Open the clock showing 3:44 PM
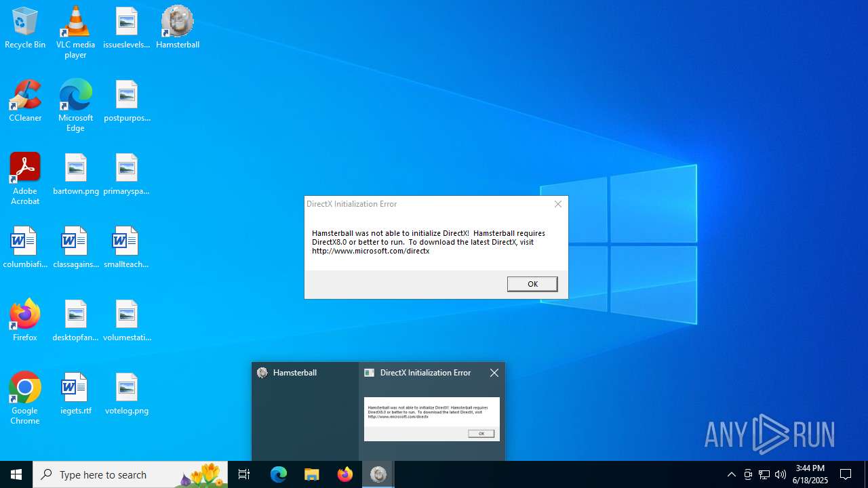The width and height of the screenshot is (868, 488). click(811, 474)
